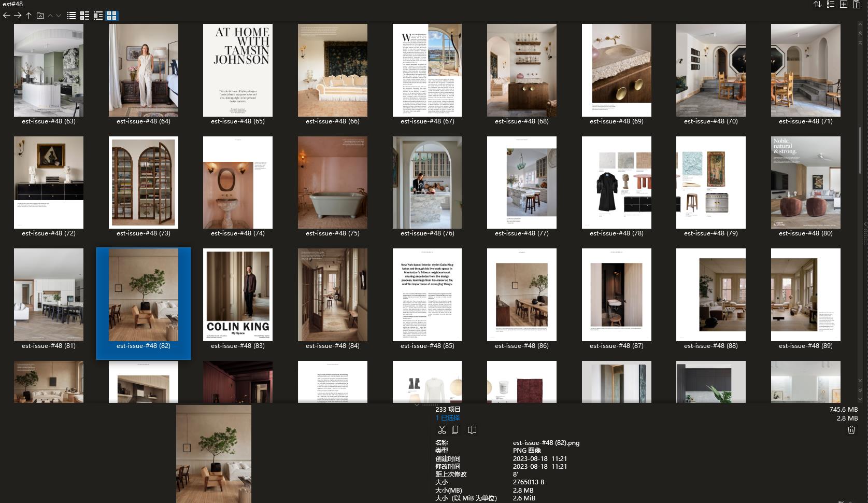868x503 pixels.
Task: Cut the selected file with scissors icon
Action: pyautogui.click(x=442, y=430)
